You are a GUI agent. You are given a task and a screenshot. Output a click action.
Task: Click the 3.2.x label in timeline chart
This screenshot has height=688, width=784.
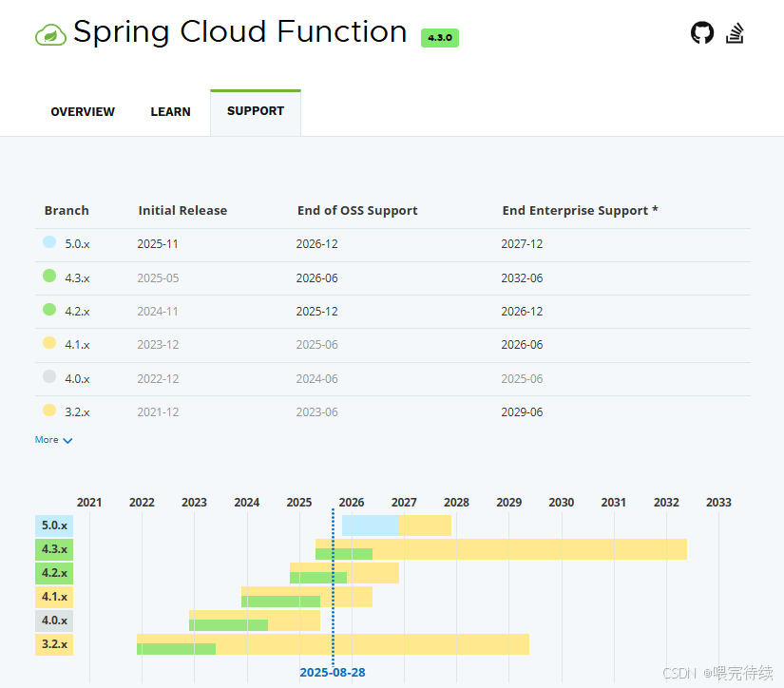54,644
